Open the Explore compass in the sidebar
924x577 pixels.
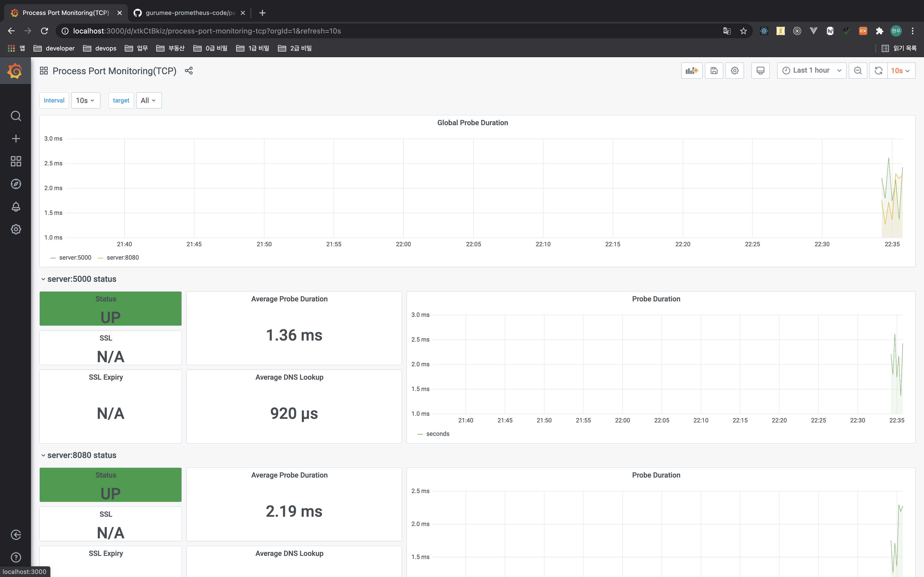(x=16, y=184)
